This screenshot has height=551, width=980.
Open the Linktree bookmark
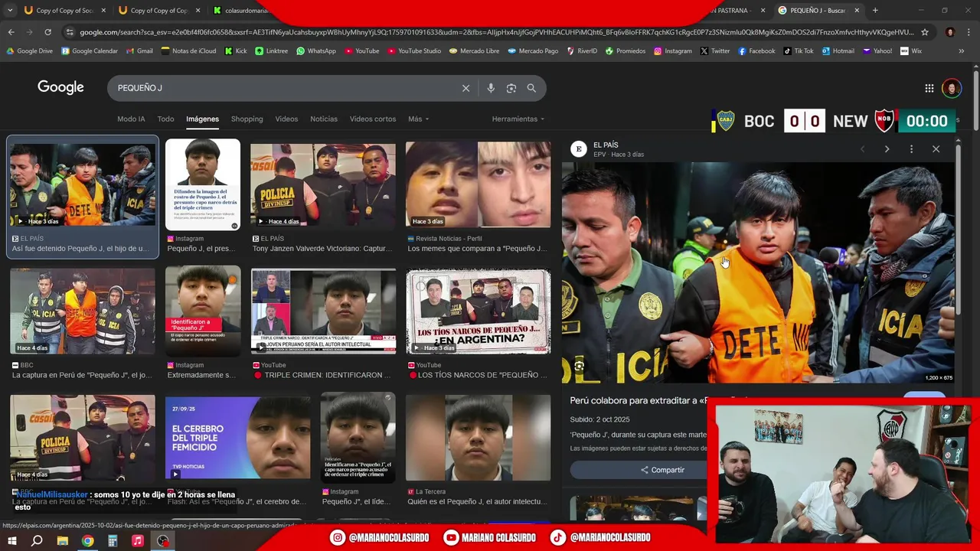pos(272,51)
